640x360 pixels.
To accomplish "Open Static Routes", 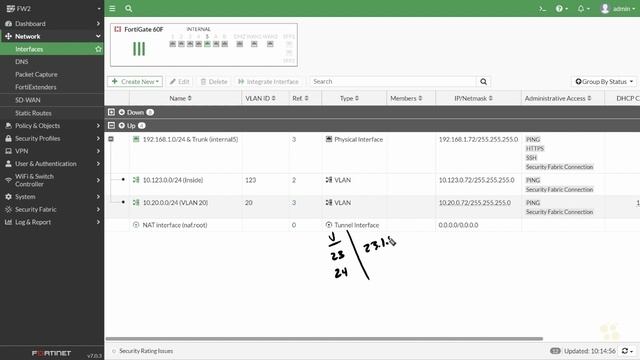I will coord(33,113).
